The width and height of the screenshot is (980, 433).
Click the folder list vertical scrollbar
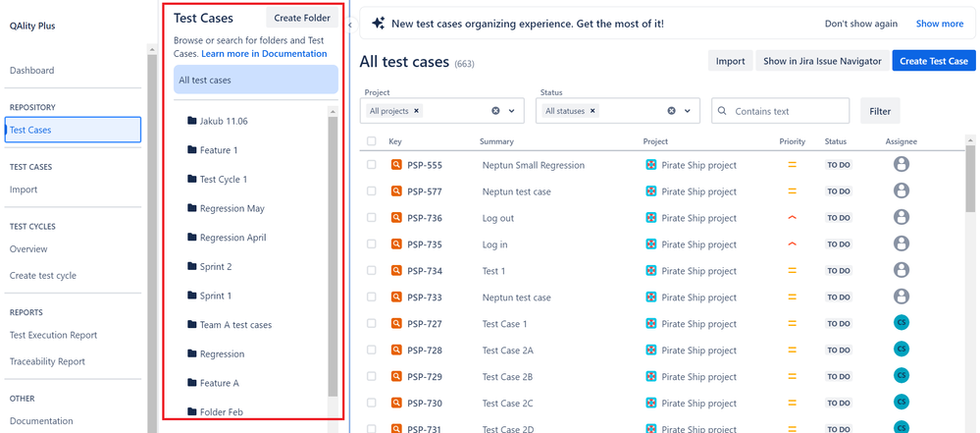(x=333, y=256)
